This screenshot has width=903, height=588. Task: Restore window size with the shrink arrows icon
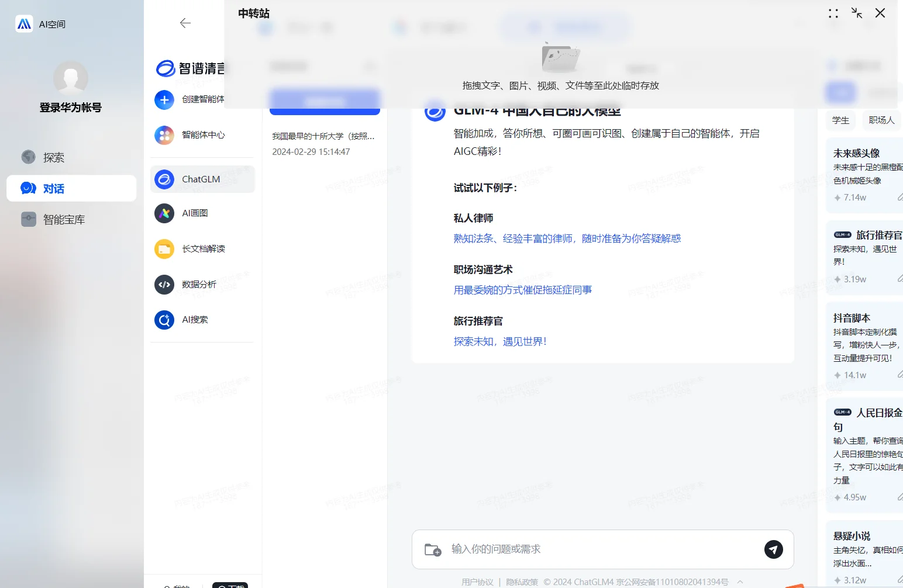tap(856, 13)
